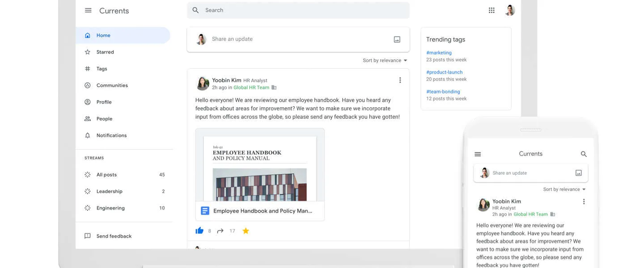Reshare the post using the arrow icon
This screenshot has width=644, height=268.
220,231
